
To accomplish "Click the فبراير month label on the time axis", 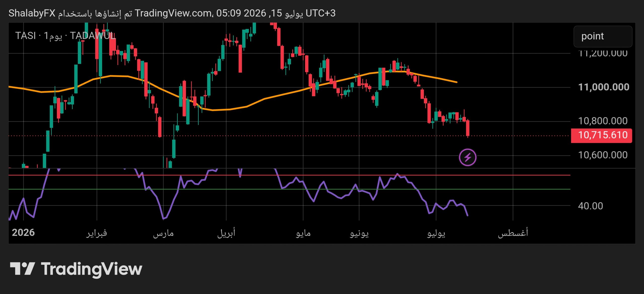I will pos(97,233).
